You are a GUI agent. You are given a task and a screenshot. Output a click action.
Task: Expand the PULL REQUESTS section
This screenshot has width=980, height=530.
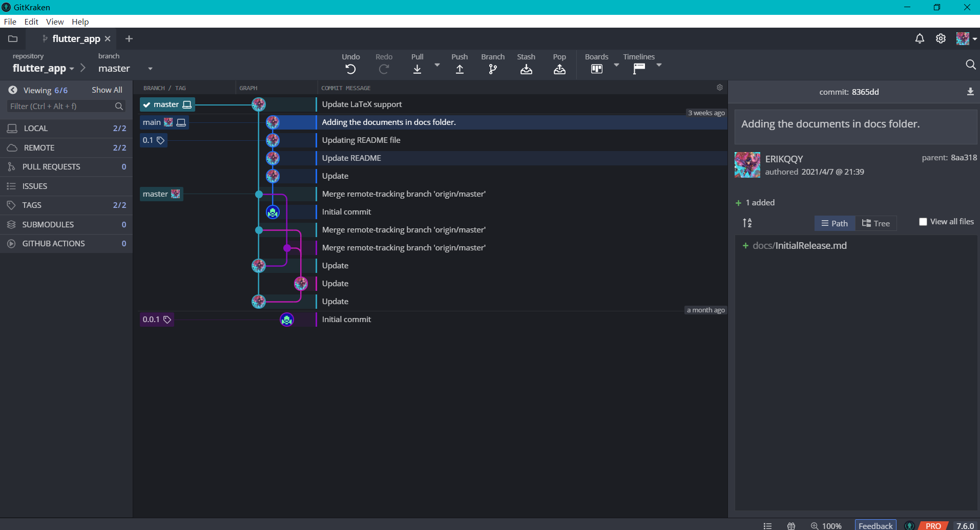pos(66,166)
